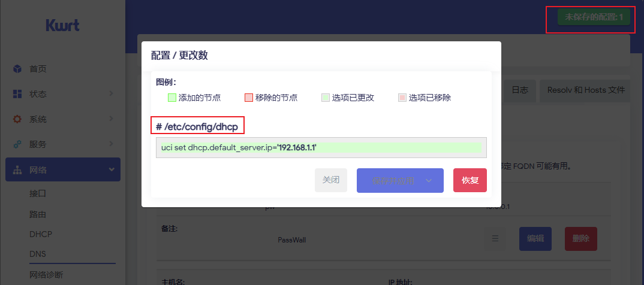Open the 网络诊断 submenu item
644x285 pixels.
click(x=46, y=274)
